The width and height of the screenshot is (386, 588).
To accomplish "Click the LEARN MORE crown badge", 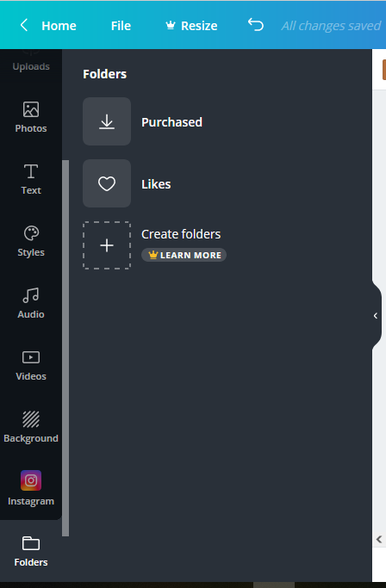I will point(184,255).
